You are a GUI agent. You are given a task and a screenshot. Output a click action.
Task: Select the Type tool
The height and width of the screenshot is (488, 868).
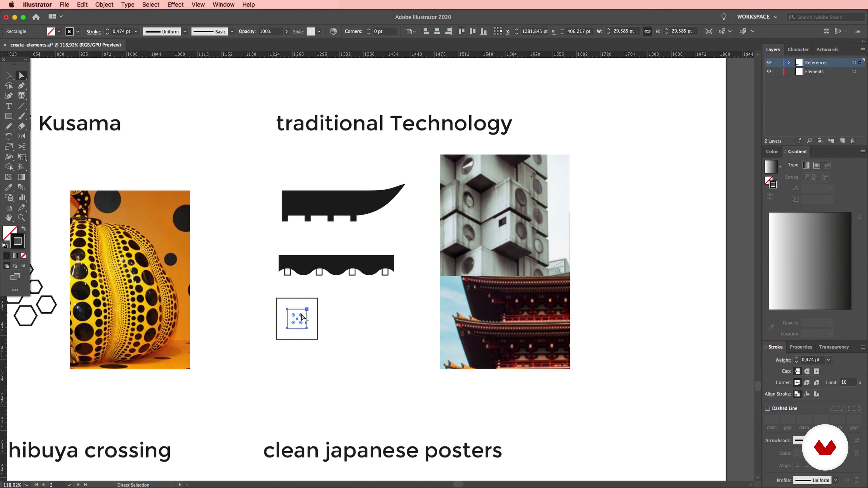(9, 106)
